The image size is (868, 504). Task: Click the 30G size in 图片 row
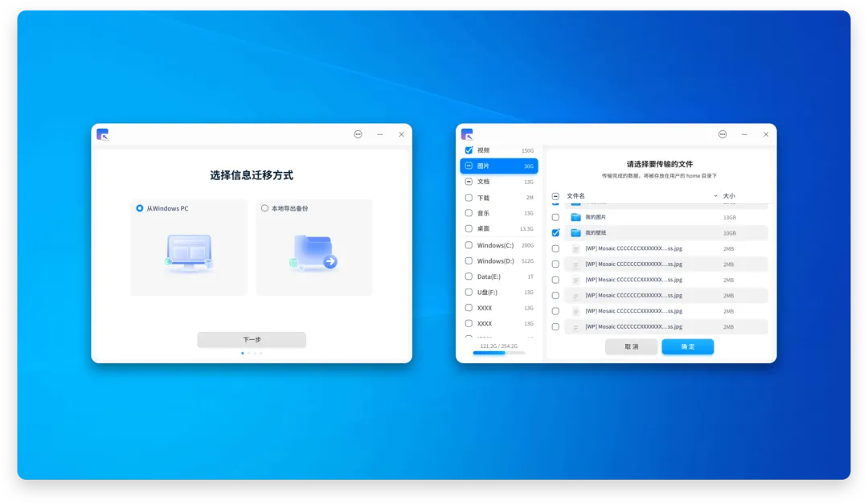point(529,166)
